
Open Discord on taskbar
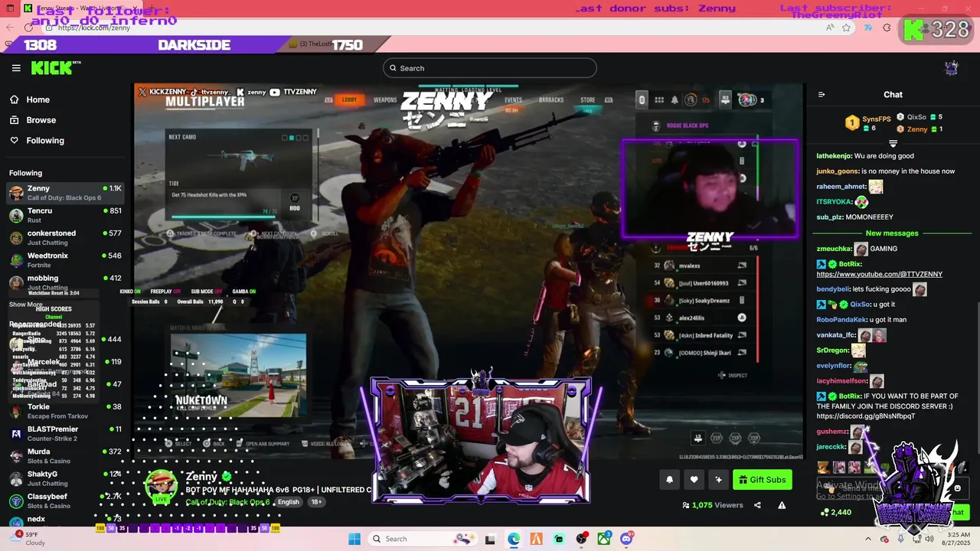click(x=626, y=539)
